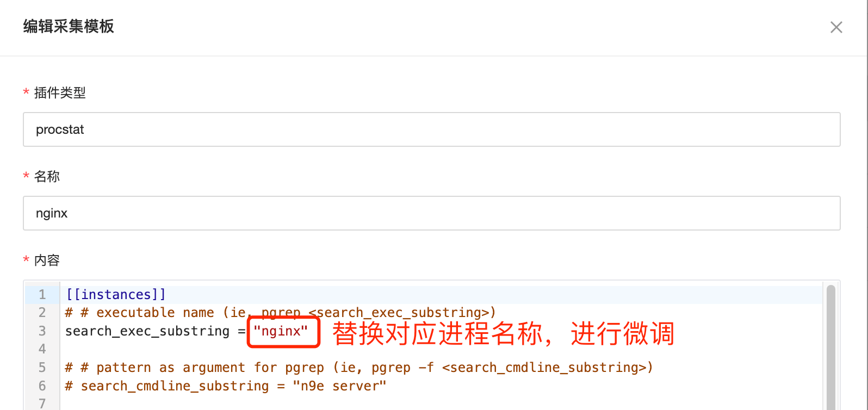
Task: Place cursor on search_exec_substring in line 3
Action: click(x=147, y=331)
